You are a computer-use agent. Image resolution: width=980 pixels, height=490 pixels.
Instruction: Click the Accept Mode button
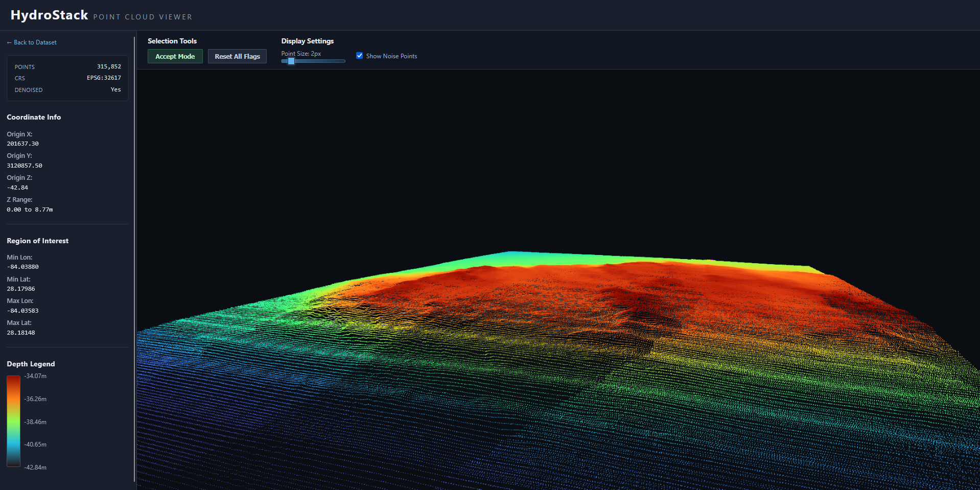click(x=175, y=56)
